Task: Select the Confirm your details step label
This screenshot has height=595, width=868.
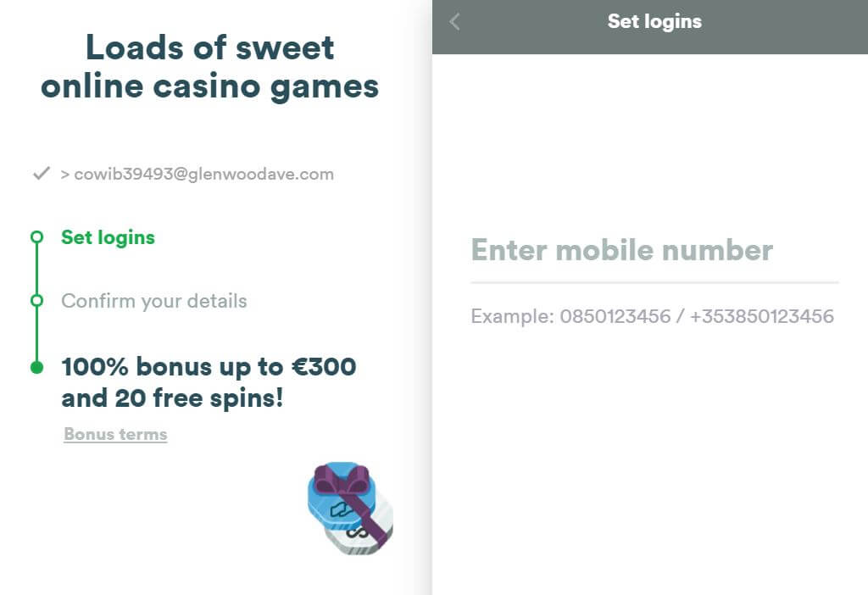Action: tap(154, 301)
